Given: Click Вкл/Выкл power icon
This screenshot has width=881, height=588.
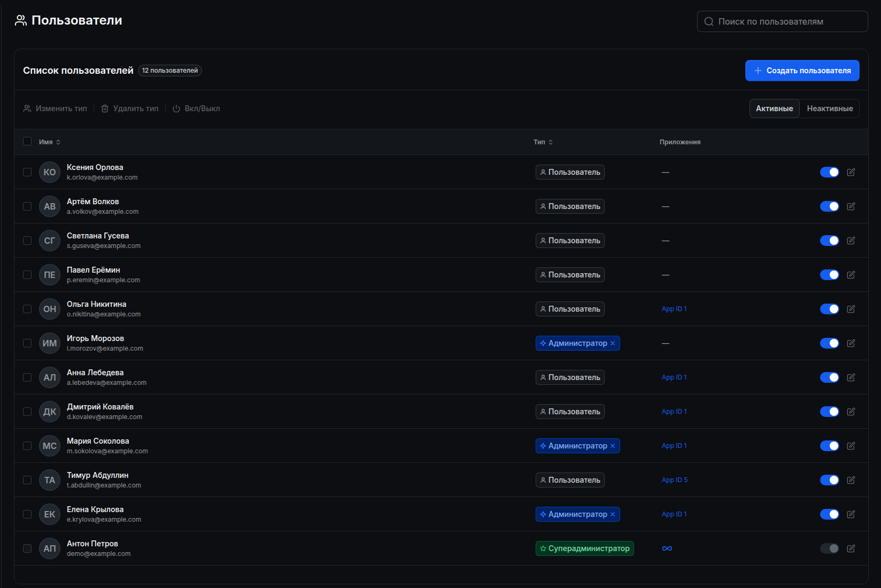Looking at the screenshot, I should pyautogui.click(x=176, y=109).
